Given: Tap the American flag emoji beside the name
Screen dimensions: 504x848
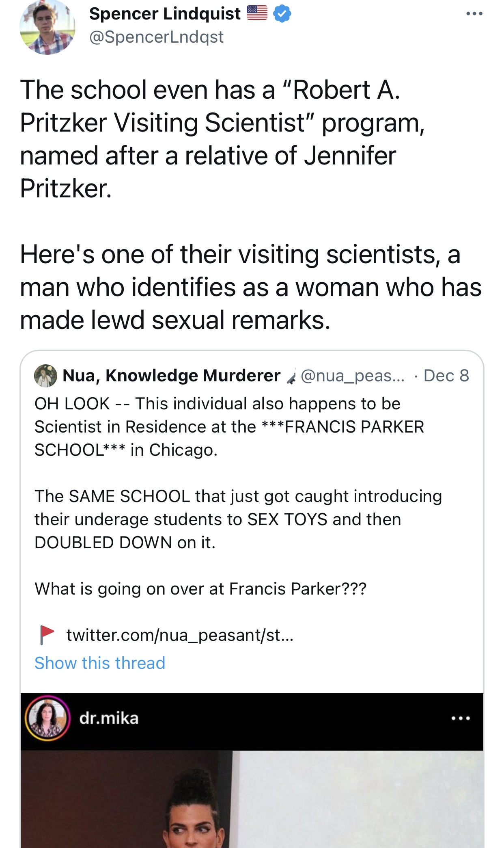Looking at the screenshot, I should pos(257,13).
